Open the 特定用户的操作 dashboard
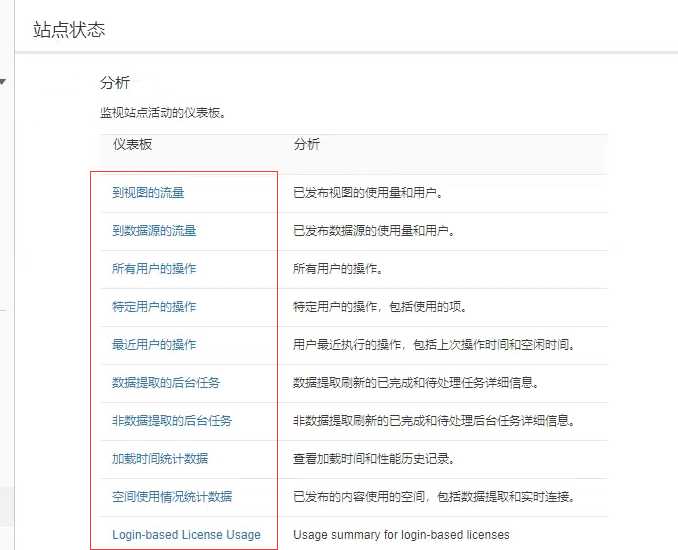This screenshot has height=550, width=678. pyautogui.click(x=154, y=307)
